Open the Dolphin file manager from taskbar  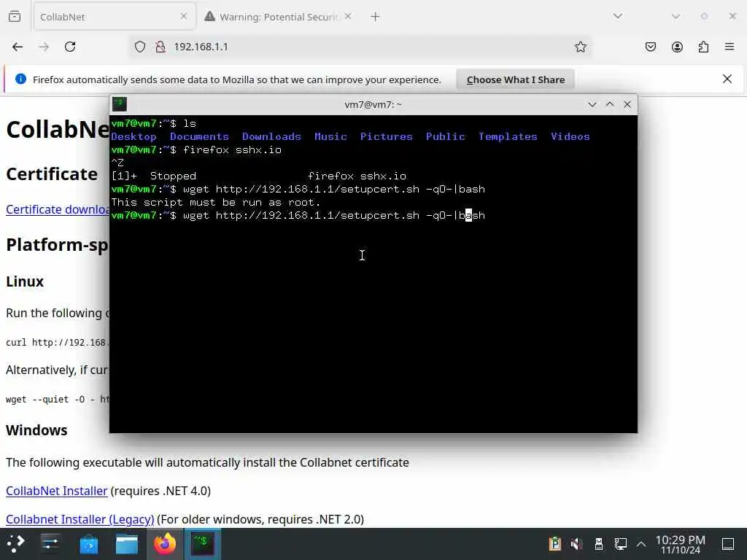click(127, 544)
